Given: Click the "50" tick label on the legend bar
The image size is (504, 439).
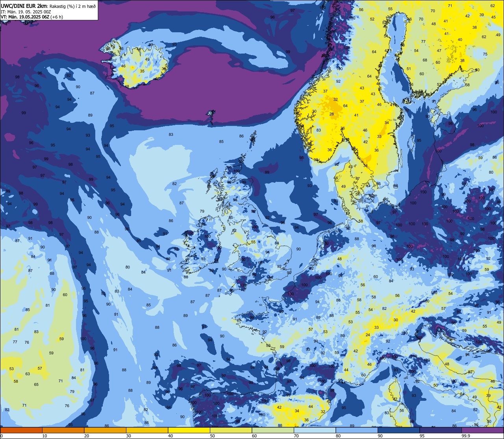Looking at the screenshot, I should [x=212, y=436].
